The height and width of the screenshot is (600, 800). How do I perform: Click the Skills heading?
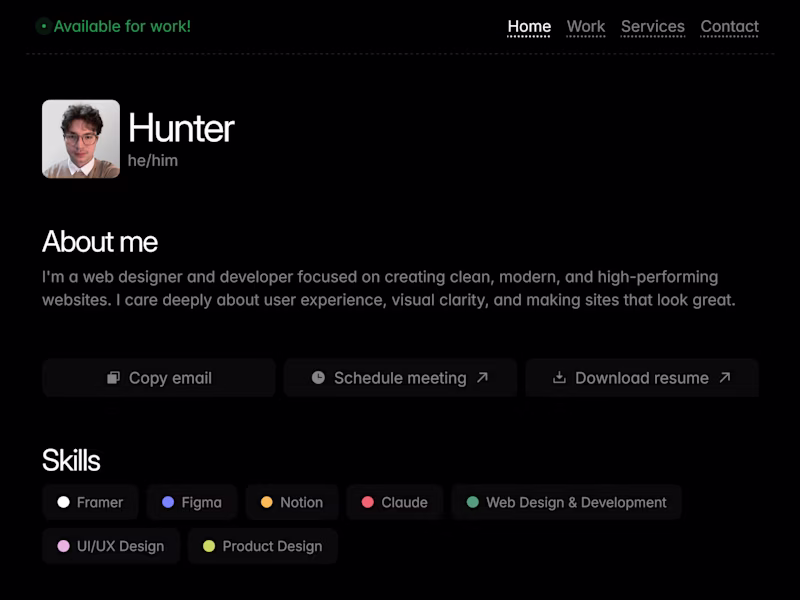click(71, 460)
